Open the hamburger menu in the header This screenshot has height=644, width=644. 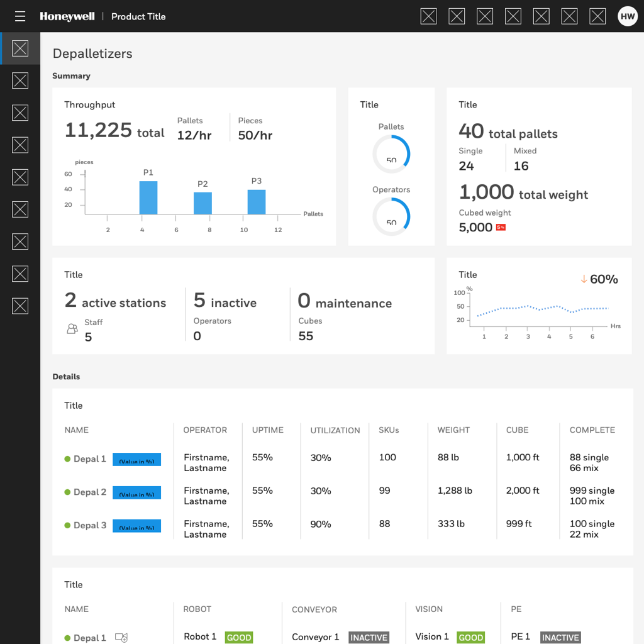tap(19, 16)
